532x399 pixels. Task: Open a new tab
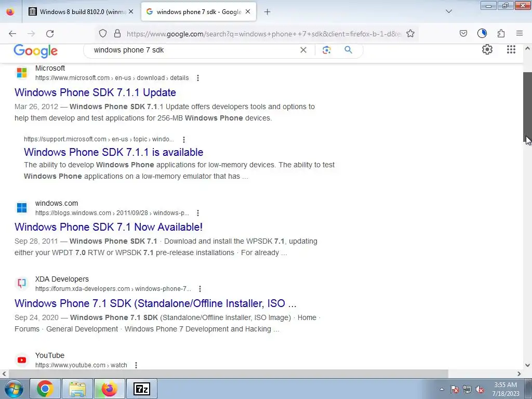coord(268,12)
